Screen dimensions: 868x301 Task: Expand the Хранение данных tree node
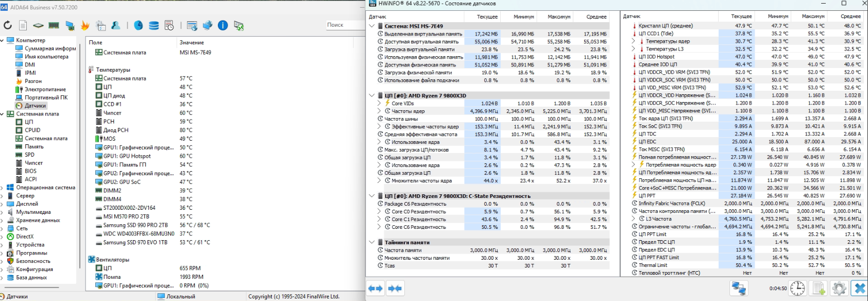(x=2, y=220)
